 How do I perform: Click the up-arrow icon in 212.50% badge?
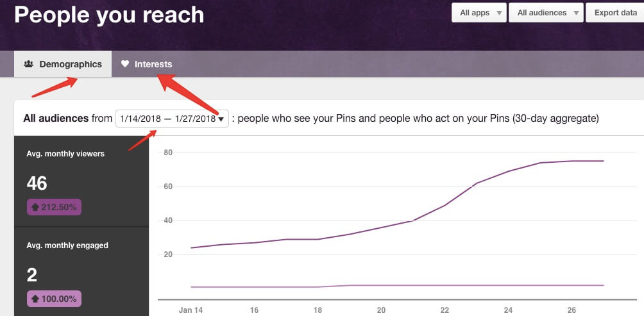point(35,207)
